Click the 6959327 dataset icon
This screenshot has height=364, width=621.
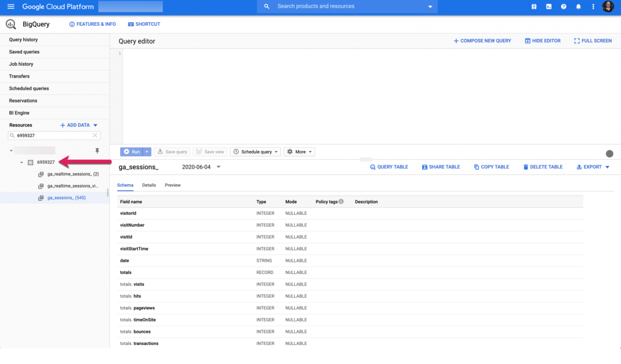[30, 162]
